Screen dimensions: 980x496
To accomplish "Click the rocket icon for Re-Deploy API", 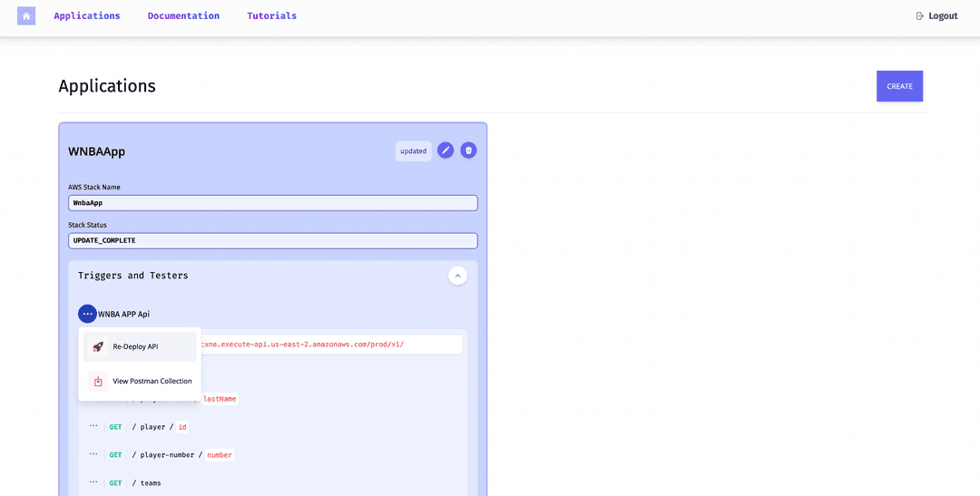I will (x=97, y=346).
